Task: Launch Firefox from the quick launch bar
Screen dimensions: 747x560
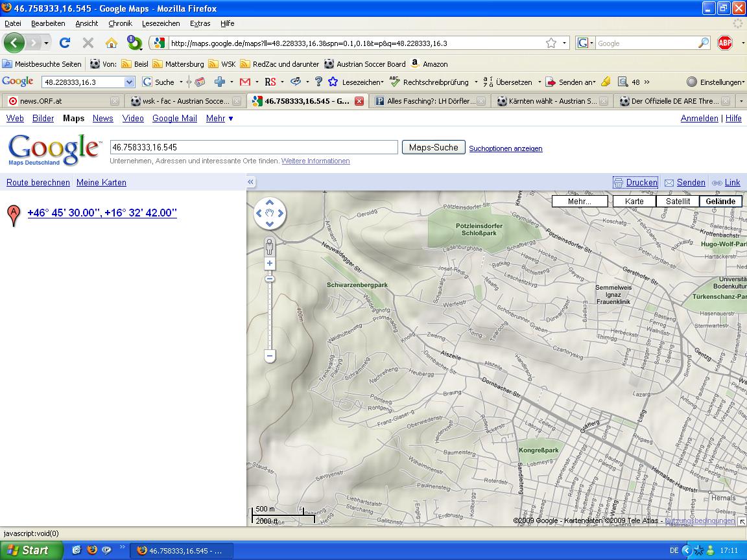Action: coord(92,550)
